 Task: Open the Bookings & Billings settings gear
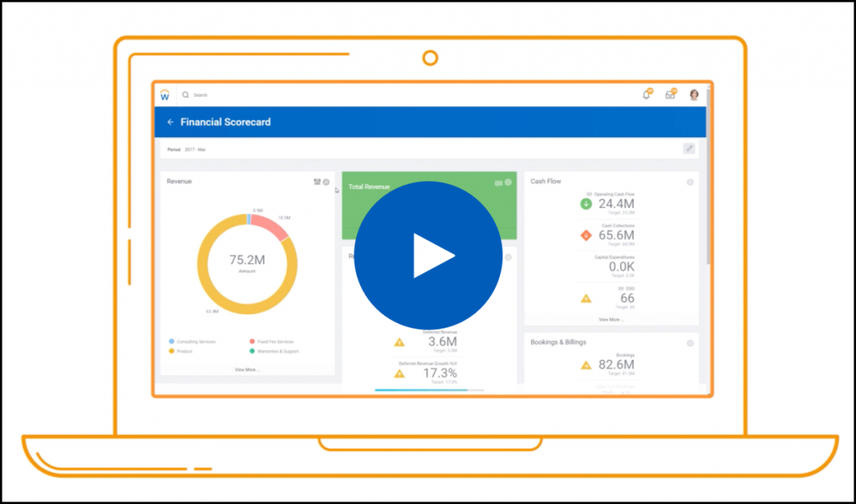coord(690,344)
